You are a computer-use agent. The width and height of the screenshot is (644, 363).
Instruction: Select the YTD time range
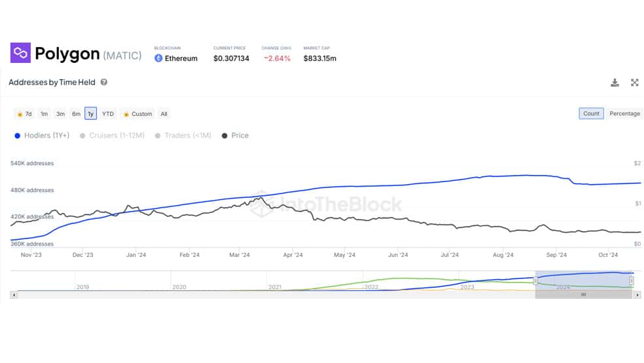click(107, 114)
